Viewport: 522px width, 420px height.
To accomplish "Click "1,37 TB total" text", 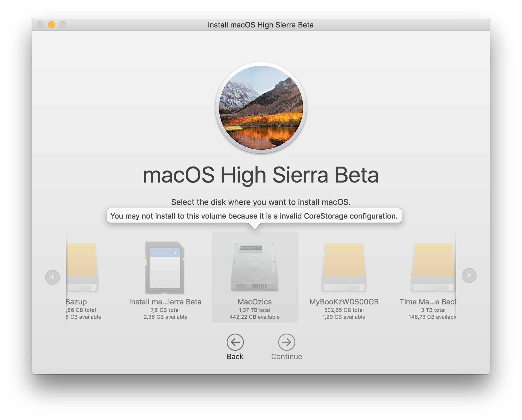I will tap(254, 310).
